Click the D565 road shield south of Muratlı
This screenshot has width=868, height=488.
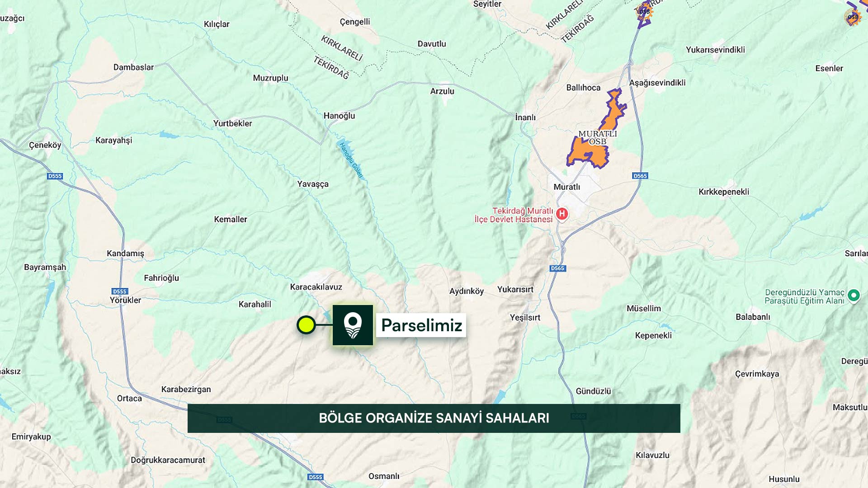pyautogui.click(x=557, y=268)
